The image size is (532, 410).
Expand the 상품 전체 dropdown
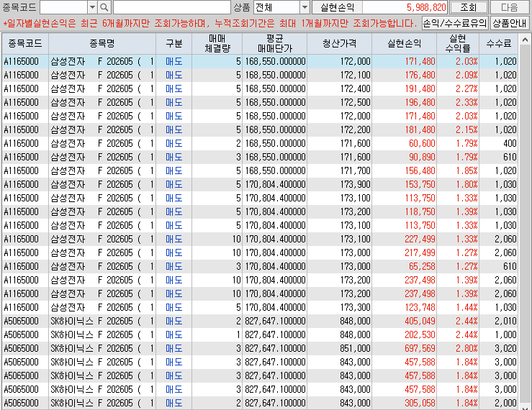coord(304,7)
